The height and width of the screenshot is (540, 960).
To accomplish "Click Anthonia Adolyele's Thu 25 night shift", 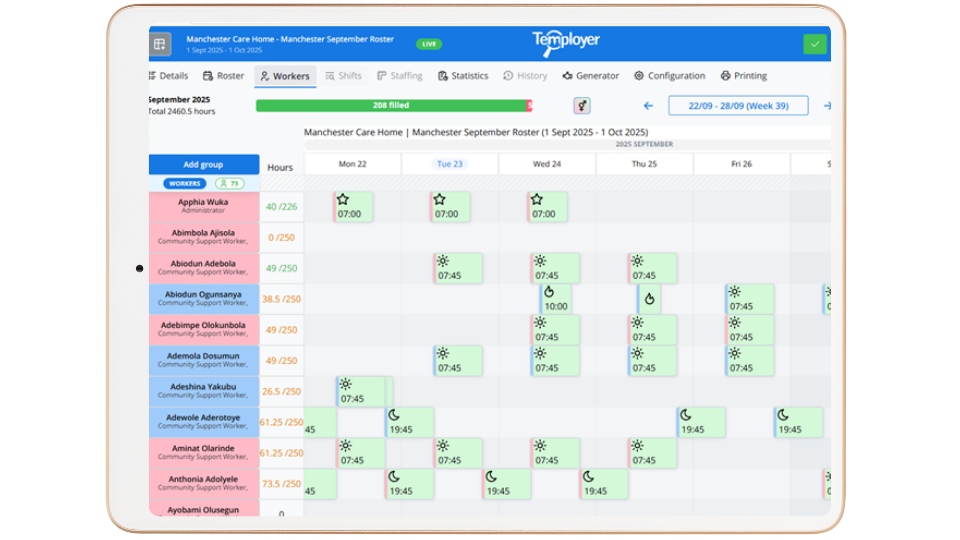I will pos(604,484).
